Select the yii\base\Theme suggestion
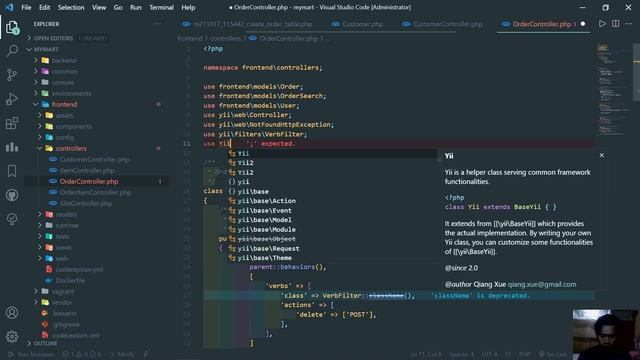 click(x=264, y=258)
